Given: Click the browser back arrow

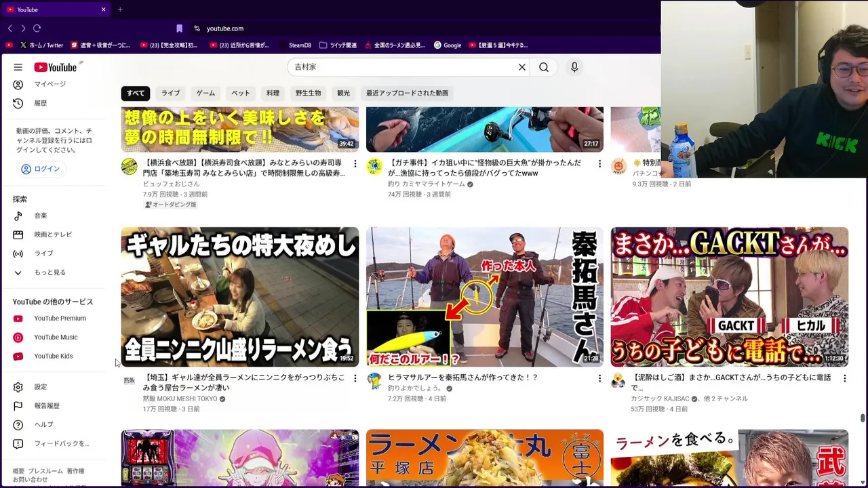Looking at the screenshot, I should [x=9, y=28].
